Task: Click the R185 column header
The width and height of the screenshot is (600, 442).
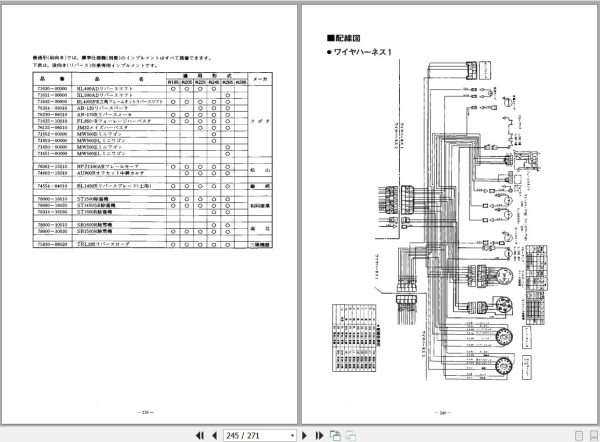Action: [x=173, y=82]
